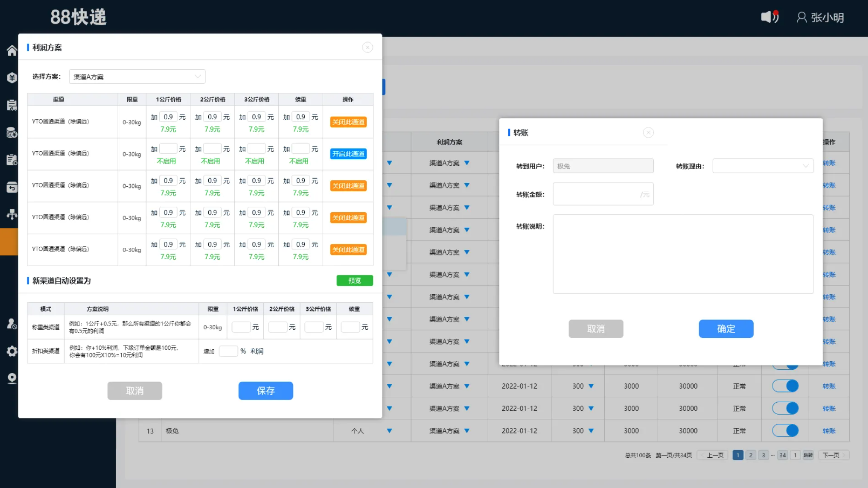Close the 利润方案 dialog

[367, 48]
